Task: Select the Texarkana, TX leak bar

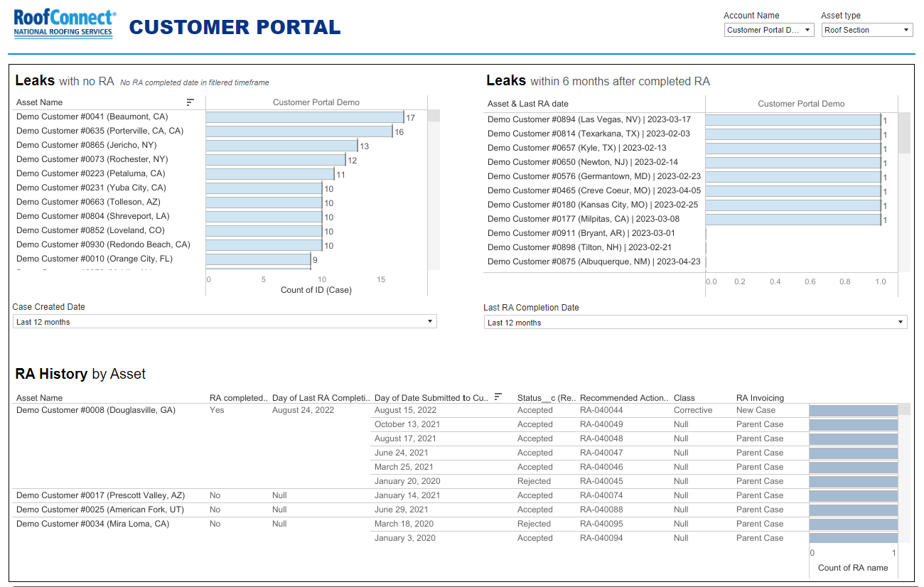Action: 793,134
